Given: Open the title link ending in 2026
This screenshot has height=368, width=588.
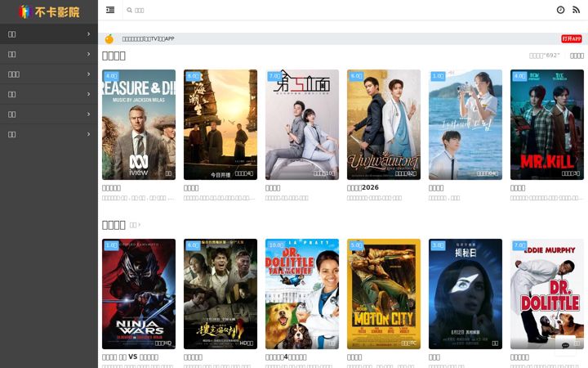Looking at the screenshot, I should tap(363, 187).
